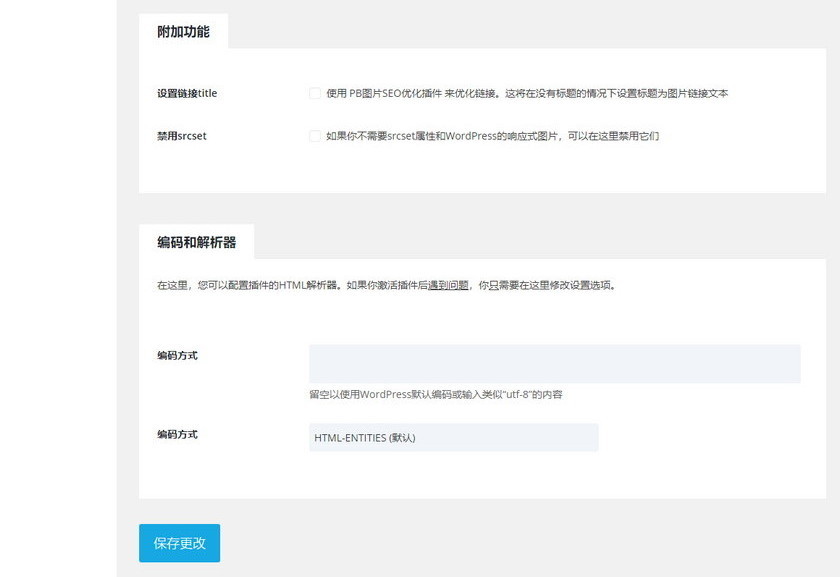840x577 pixels.
Task: Open the HTML-ENTITIES (默认) dropdown
Action: (x=453, y=437)
